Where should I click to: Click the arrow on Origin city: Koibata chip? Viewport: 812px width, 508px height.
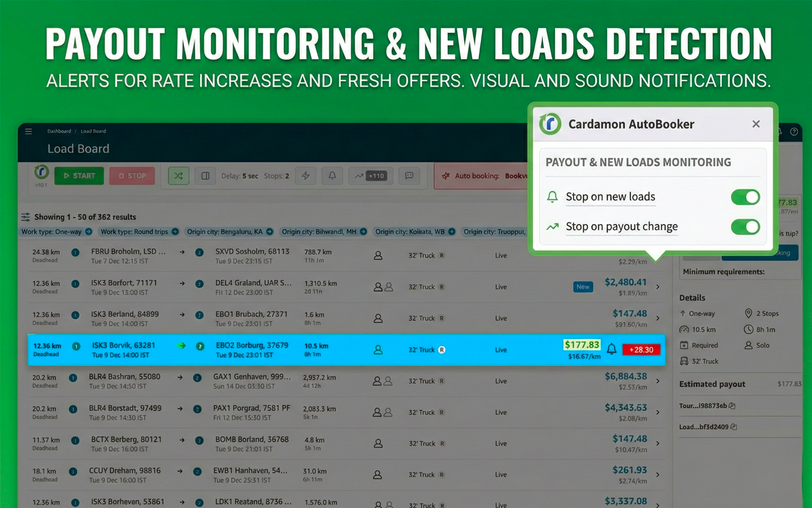[x=451, y=232]
